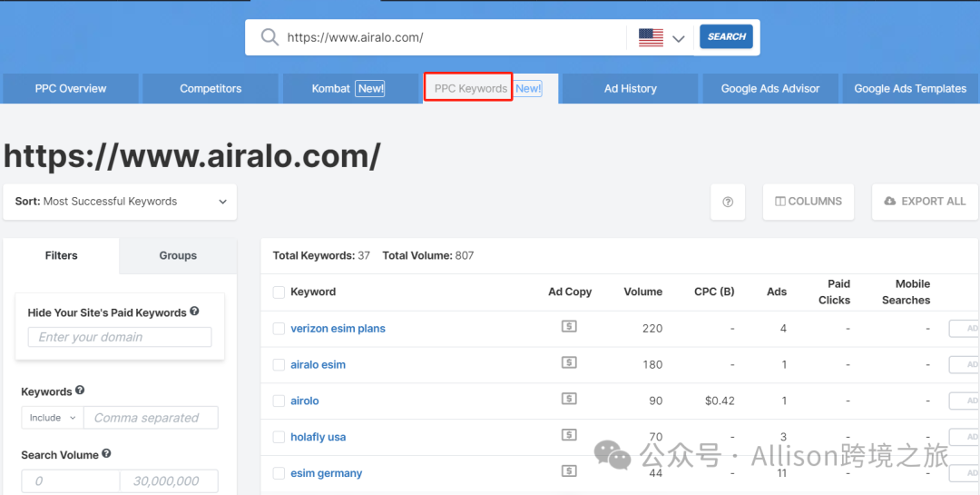The width and height of the screenshot is (980, 495).
Task: Click the volume value 220
Action: click(652, 329)
